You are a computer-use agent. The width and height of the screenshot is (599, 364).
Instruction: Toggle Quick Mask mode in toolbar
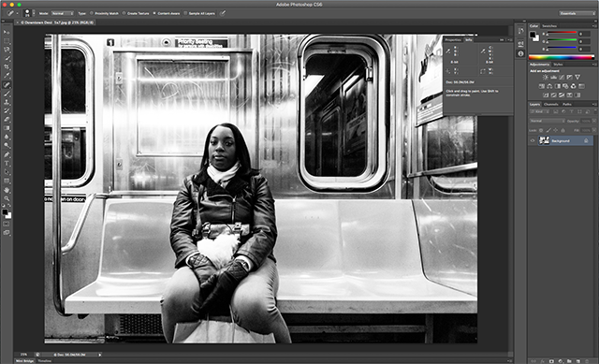click(7, 224)
